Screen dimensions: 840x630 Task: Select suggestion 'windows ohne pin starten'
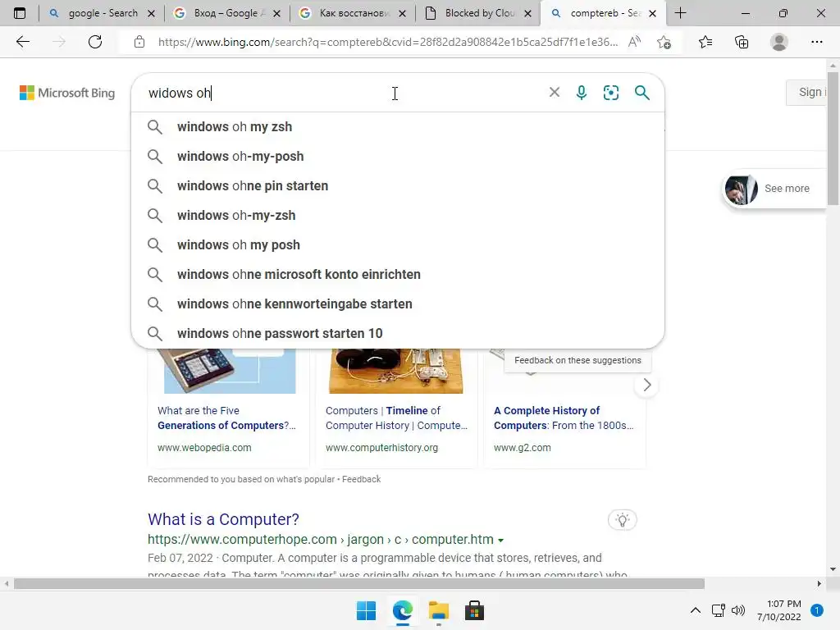pos(398,186)
